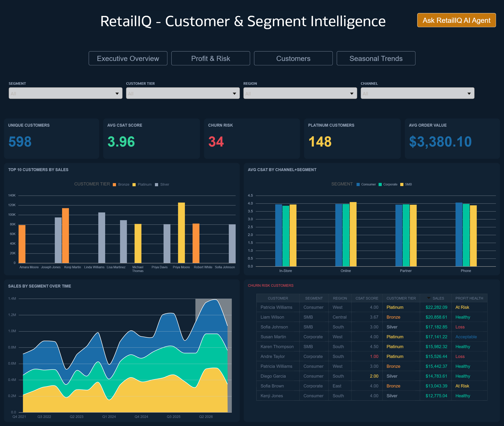Toggle the Platinum tier legend swatch
The width and height of the screenshot is (504, 426).
coord(134,185)
